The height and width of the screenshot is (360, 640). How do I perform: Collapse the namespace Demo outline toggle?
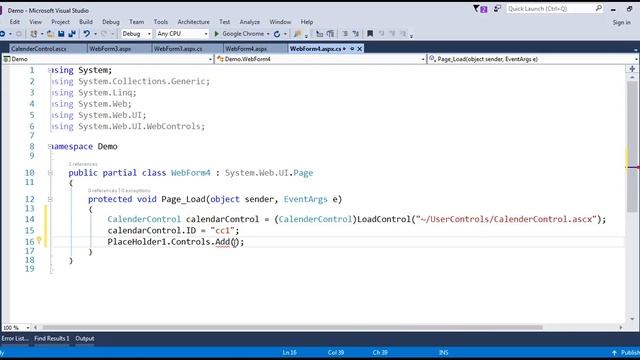[x=50, y=147]
